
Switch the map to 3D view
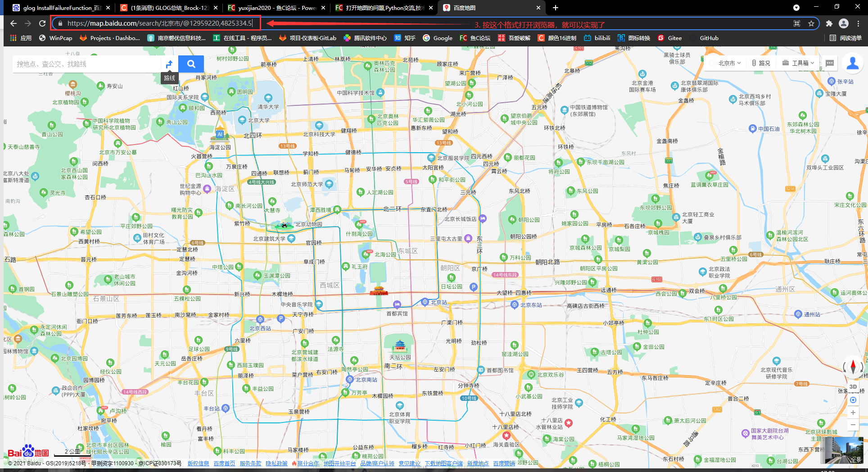pos(853,387)
